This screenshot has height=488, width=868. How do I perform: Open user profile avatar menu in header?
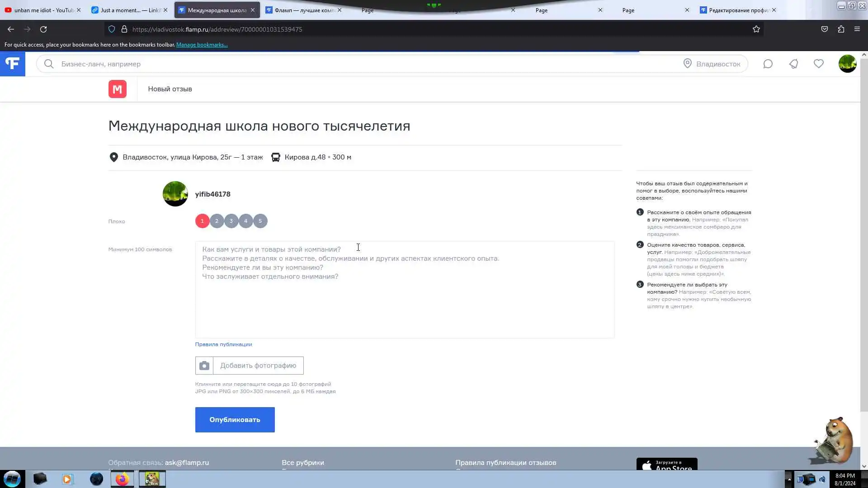point(847,64)
